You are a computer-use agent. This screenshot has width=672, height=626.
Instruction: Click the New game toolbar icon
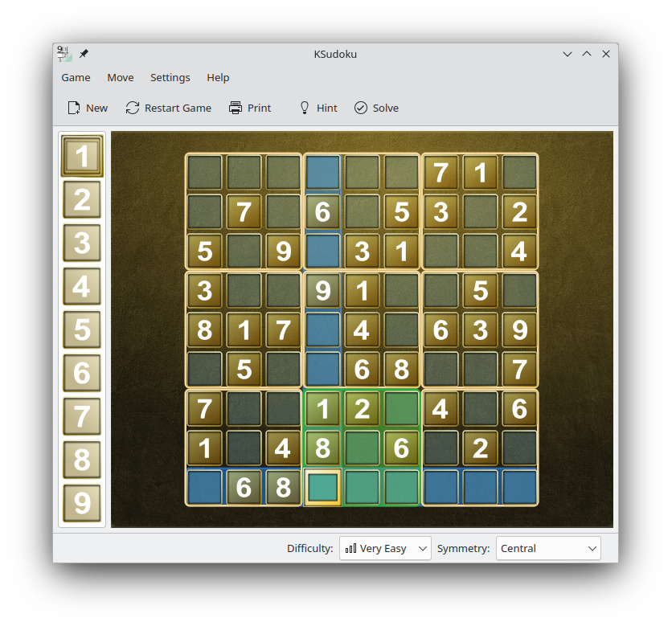74,108
